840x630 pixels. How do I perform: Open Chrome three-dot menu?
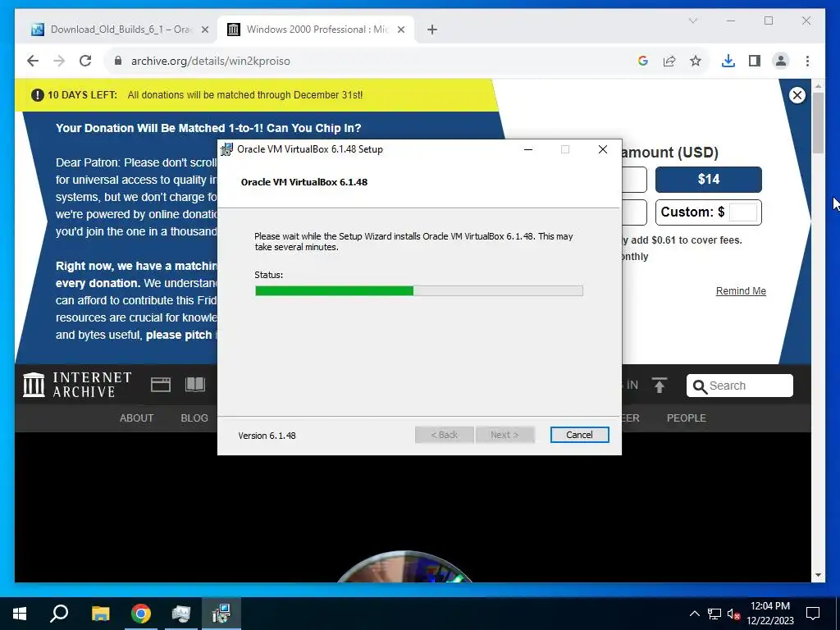[x=807, y=61]
